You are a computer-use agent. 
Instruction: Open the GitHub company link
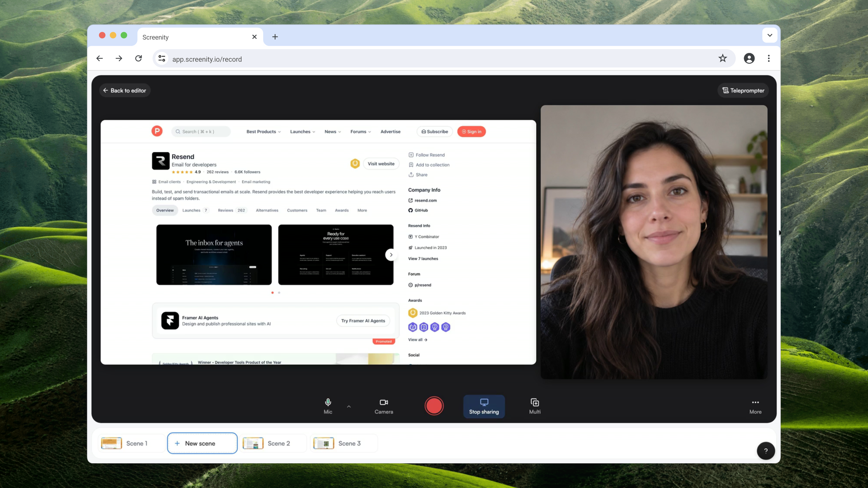tap(418, 210)
